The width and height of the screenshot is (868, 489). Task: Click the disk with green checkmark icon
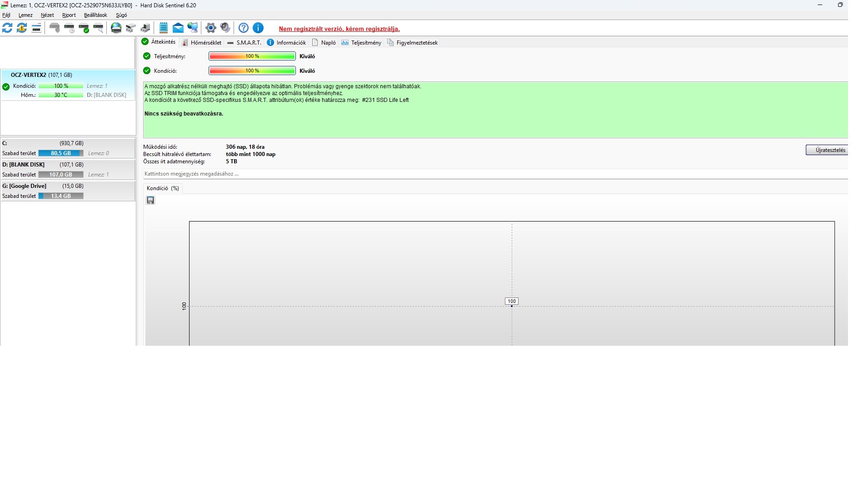[84, 28]
